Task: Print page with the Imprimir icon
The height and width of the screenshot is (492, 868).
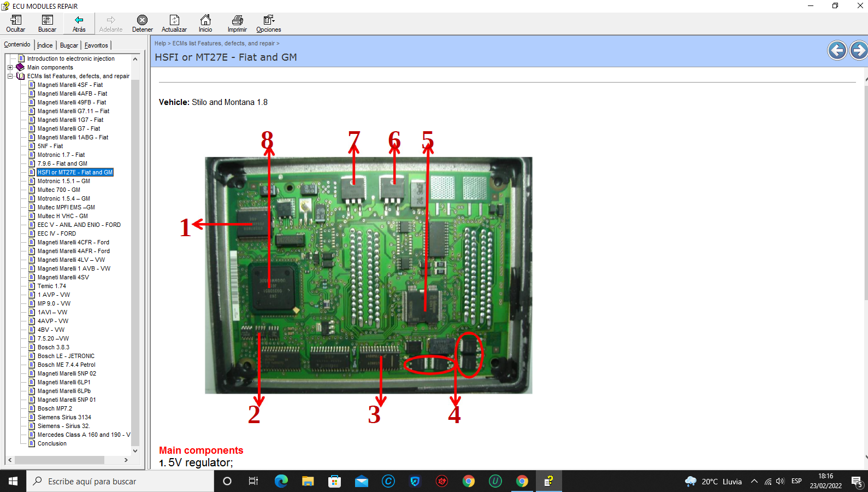Action: (x=237, y=24)
